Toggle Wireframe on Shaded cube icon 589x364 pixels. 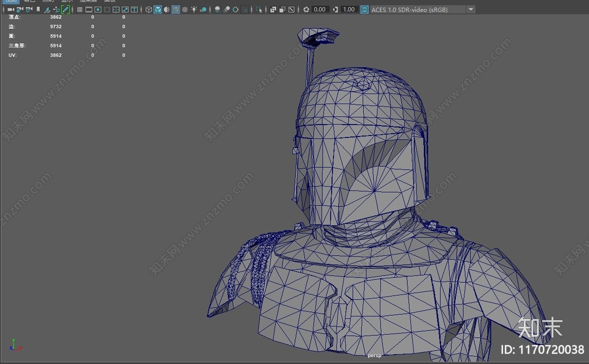pos(176,10)
